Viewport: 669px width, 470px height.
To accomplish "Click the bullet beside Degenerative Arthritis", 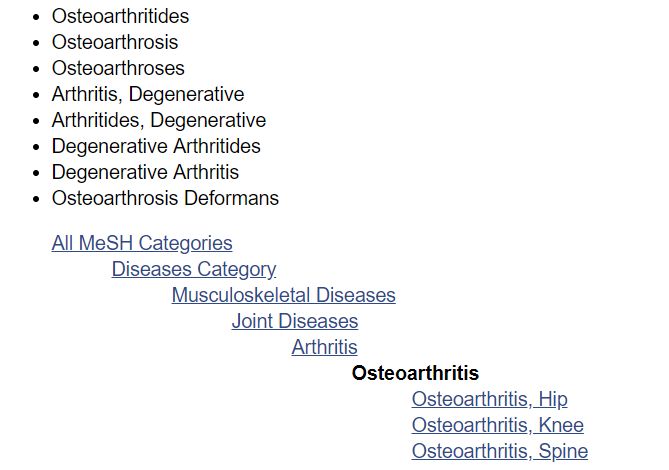I will click(37, 173).
